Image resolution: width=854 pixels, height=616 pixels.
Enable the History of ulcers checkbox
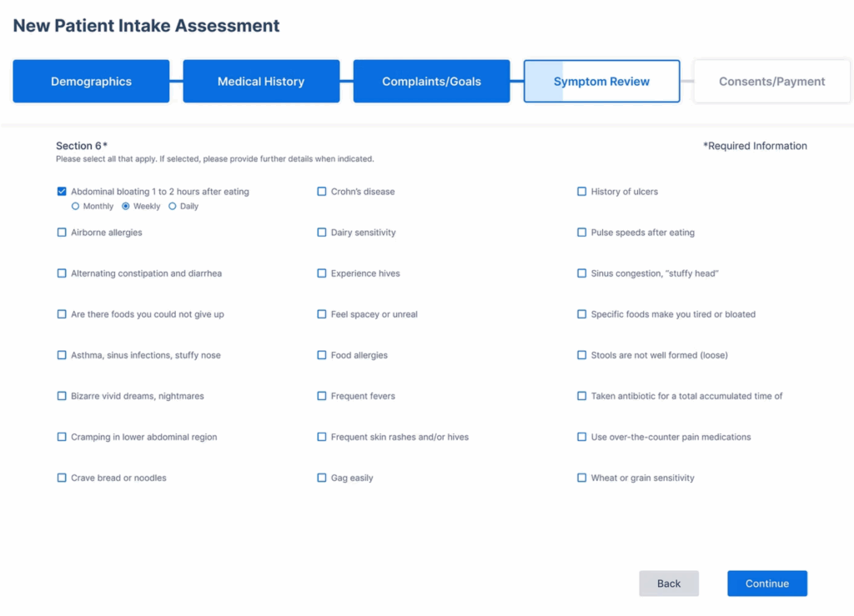click(582, 192)
